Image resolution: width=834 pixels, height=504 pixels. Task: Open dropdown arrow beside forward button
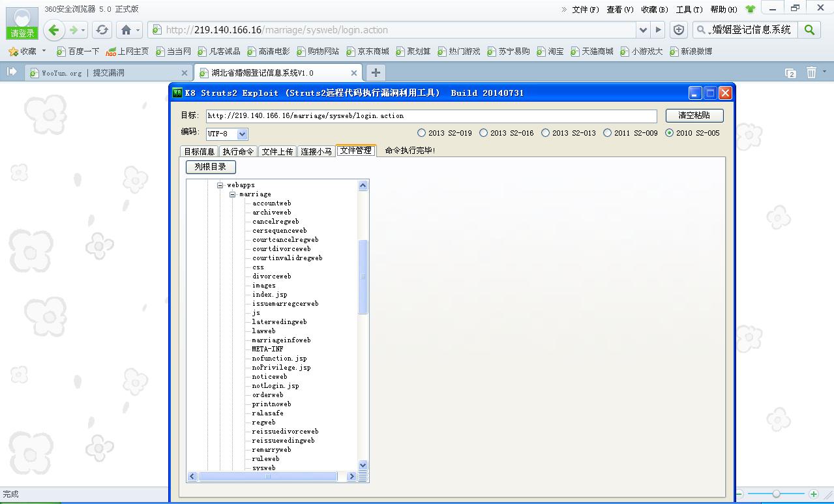coord(84,31)
